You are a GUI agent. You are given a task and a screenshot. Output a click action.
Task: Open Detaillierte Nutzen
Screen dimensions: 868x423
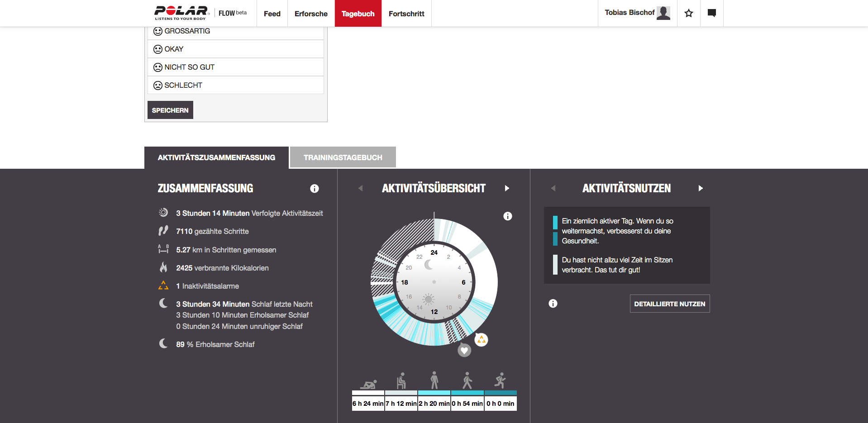point(669,304)
